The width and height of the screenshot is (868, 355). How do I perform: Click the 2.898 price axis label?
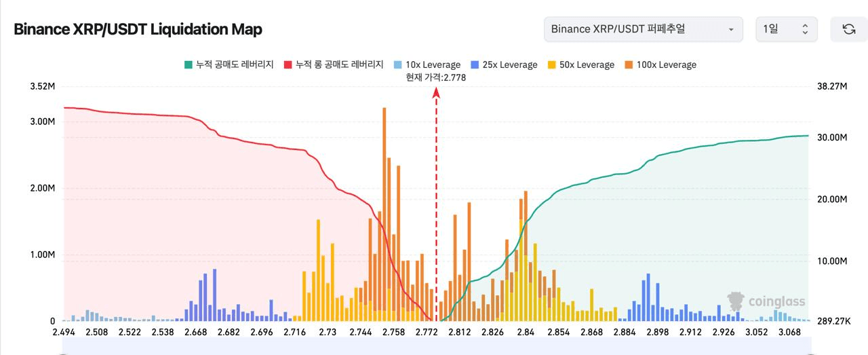[658, 332]
